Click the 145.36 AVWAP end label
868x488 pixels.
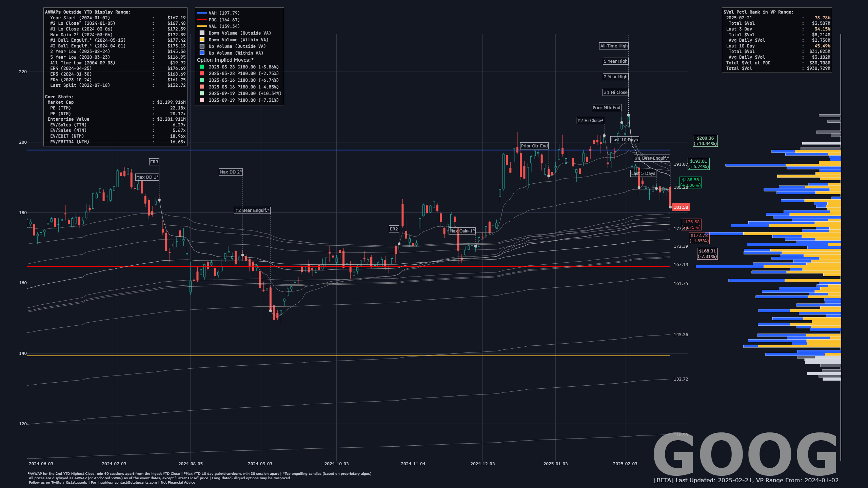681,335
